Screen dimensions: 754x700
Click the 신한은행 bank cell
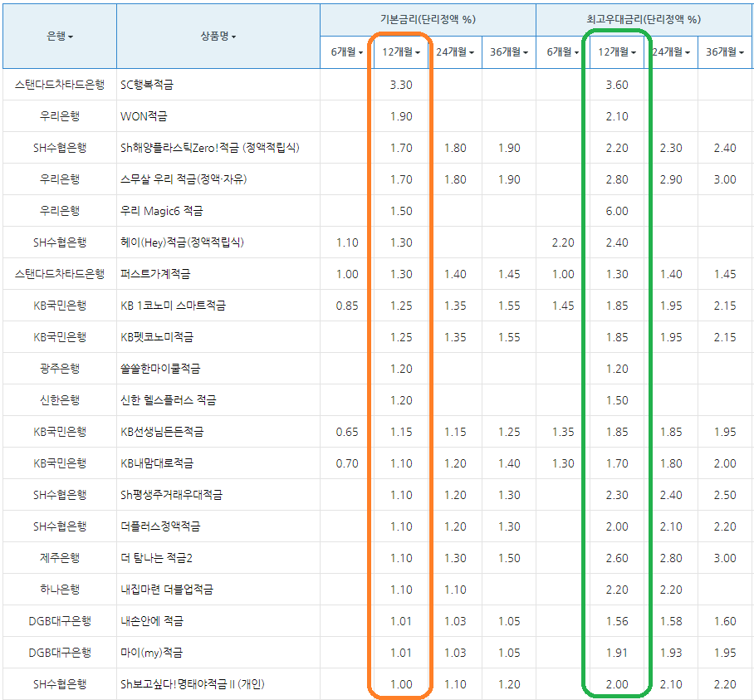tap(60, 400)
